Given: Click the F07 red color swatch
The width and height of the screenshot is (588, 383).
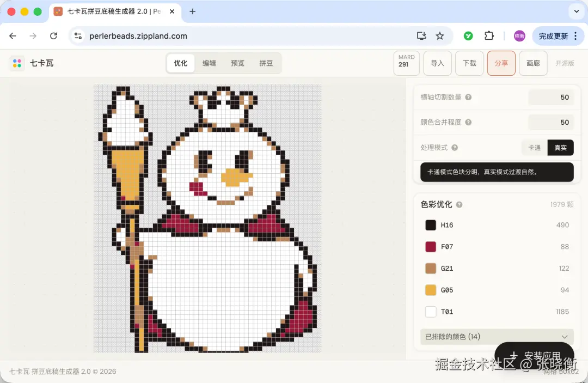Looking at the screenshot, I should 431,247.
